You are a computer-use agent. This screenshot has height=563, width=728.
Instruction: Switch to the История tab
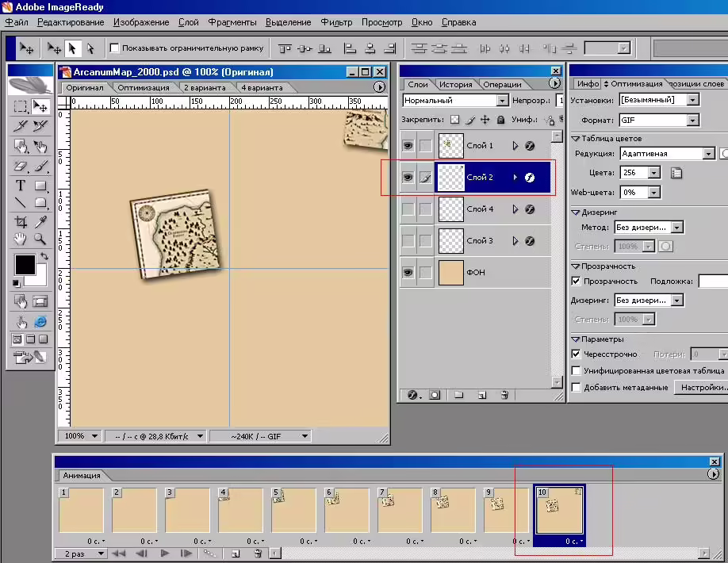(x=455, y=85)
